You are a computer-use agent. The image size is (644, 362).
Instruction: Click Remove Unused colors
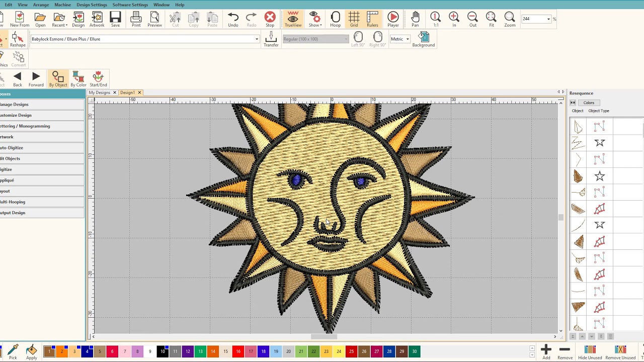620,352
